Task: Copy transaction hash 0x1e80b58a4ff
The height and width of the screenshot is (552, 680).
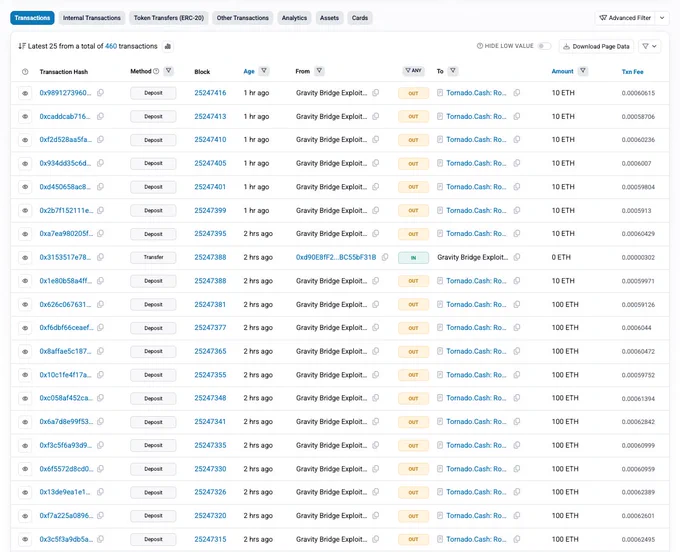Action: pos(101,281)
